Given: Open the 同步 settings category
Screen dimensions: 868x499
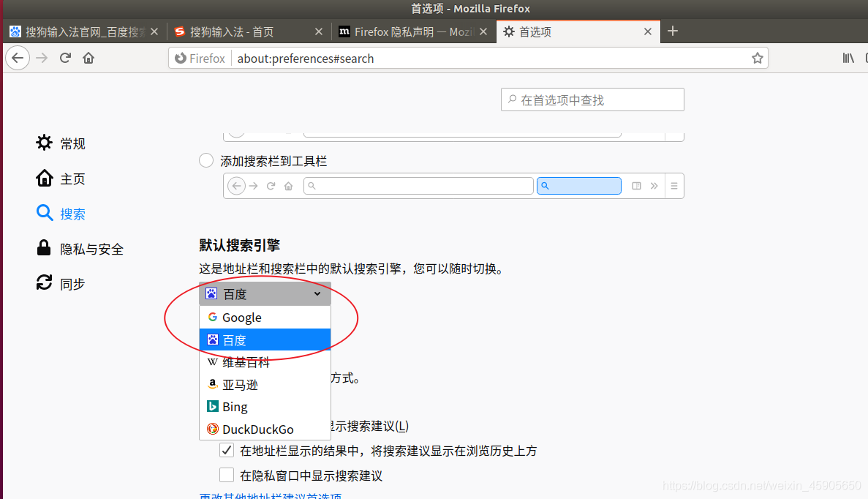Looking at the screenshot, I should 61,284.
